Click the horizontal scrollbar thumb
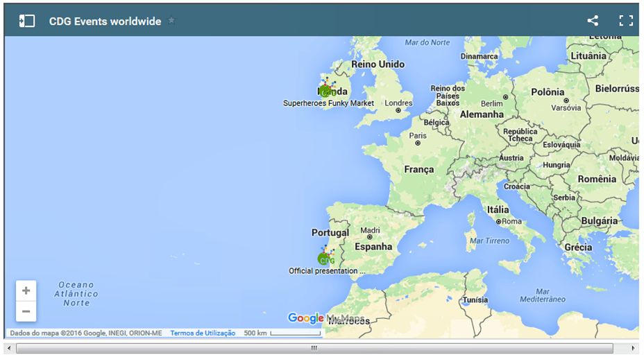Image resolution: width=644 pixels, height=357 pixels. (314, 348)
